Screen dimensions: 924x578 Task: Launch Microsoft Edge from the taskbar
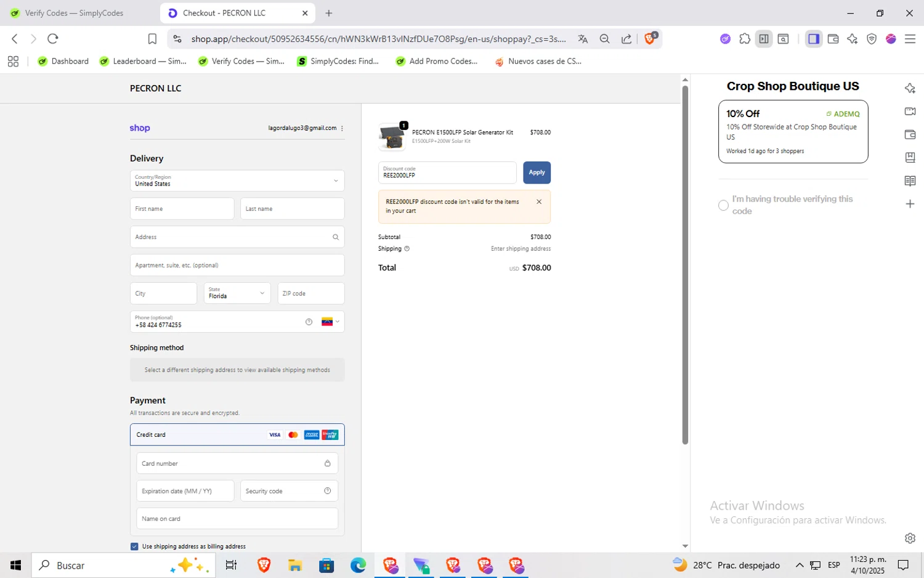(358, 565)
